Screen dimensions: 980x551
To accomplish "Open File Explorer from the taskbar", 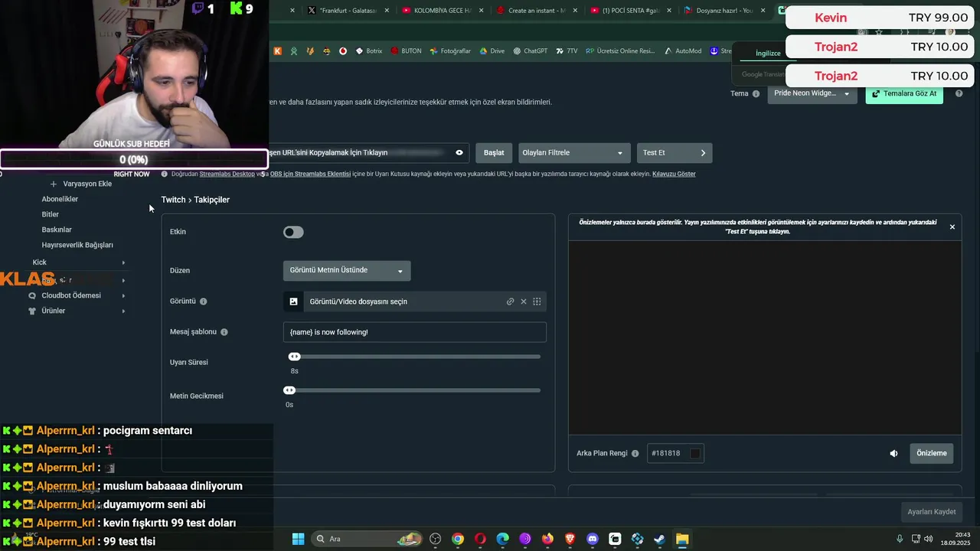I will [x=681, y=539].
